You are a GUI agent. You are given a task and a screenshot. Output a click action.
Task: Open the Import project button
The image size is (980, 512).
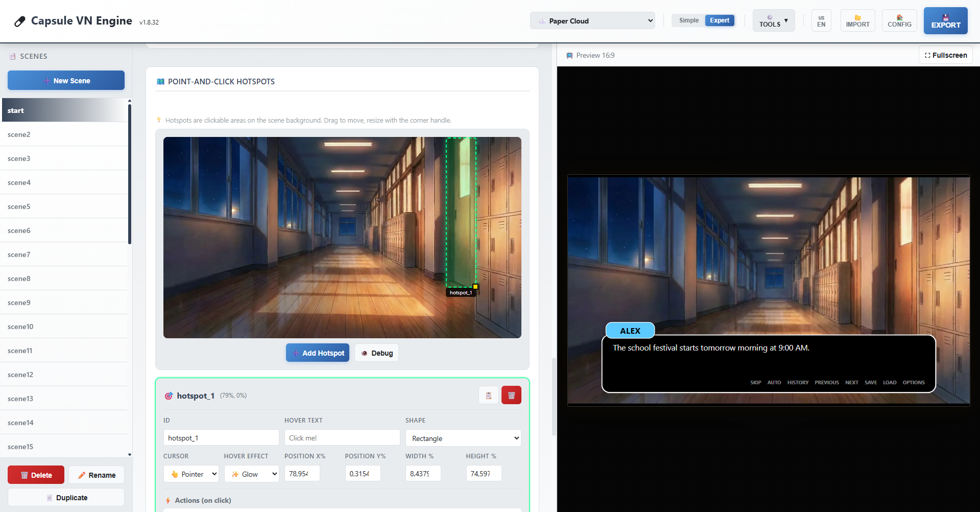(x=857, y=21)
